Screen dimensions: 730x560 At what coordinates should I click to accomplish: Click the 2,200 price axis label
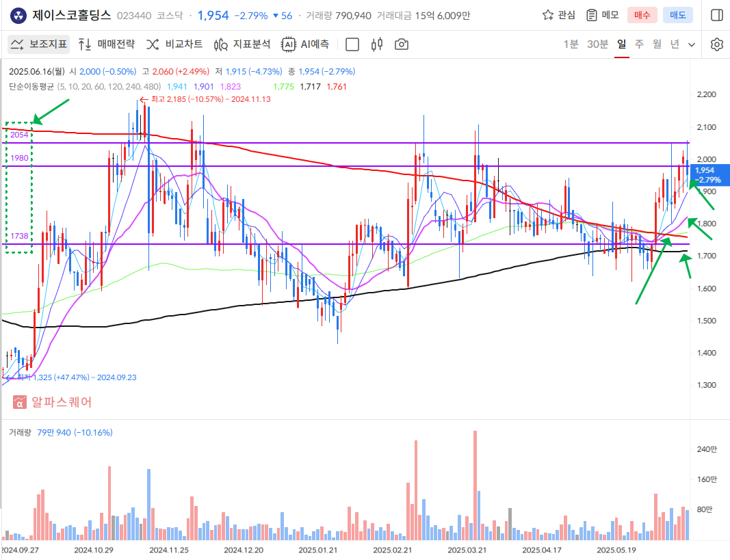[707, 94]
